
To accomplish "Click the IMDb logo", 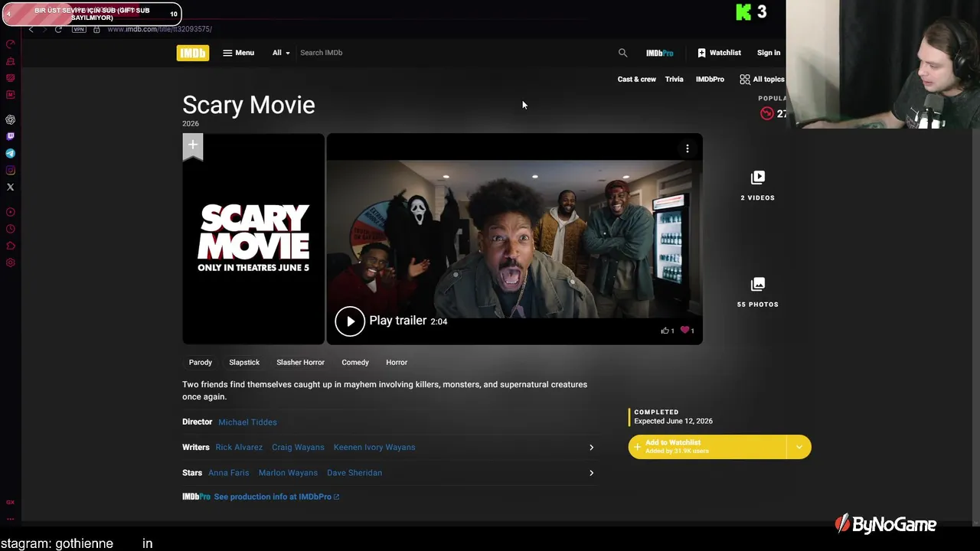I will pos(192,53).
